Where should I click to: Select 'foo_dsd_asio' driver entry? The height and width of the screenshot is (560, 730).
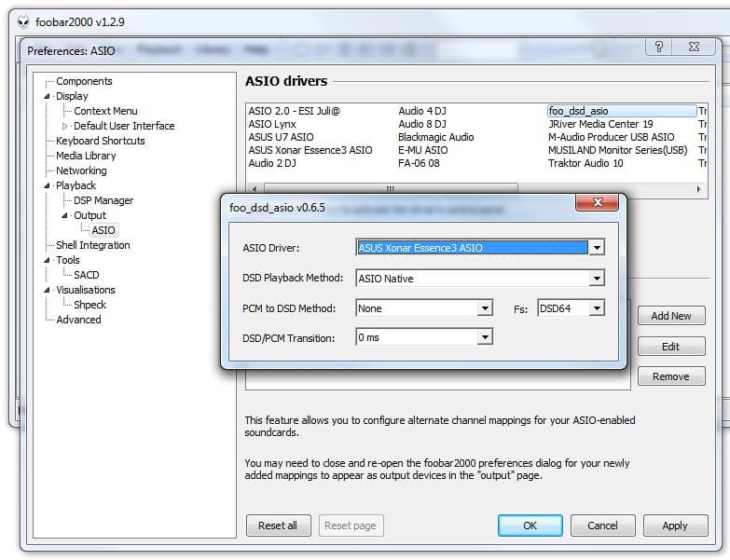pyautogui.click(x=622, y=111)
